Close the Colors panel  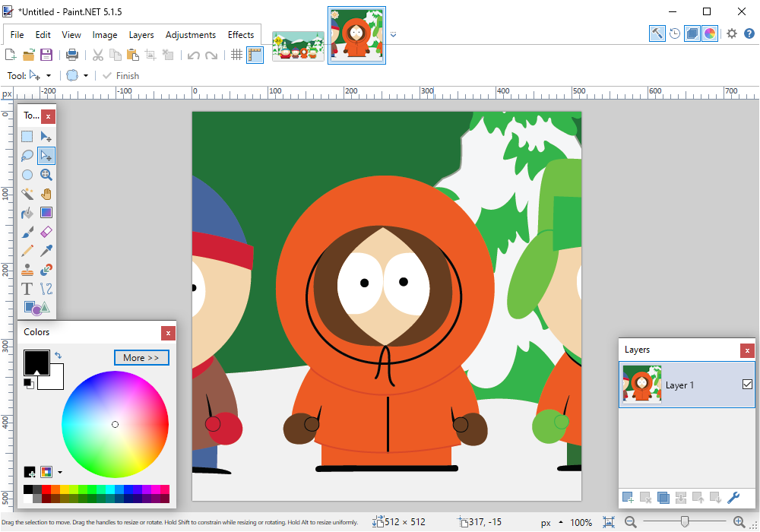[168, 333]
